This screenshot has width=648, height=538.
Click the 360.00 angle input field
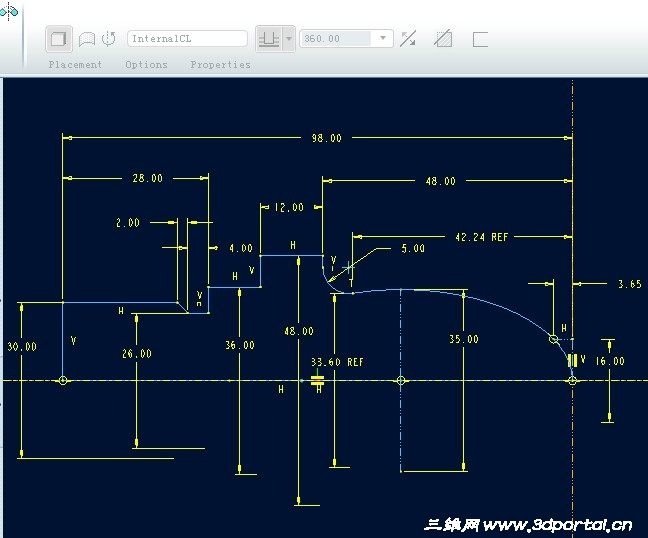(x=336, y=39)
